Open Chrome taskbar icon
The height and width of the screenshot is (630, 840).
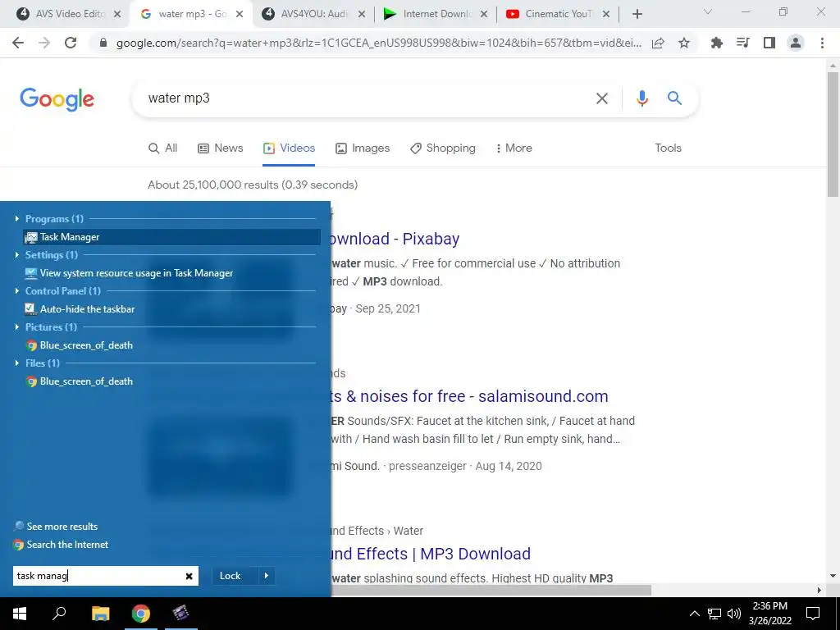coord(141,614)
